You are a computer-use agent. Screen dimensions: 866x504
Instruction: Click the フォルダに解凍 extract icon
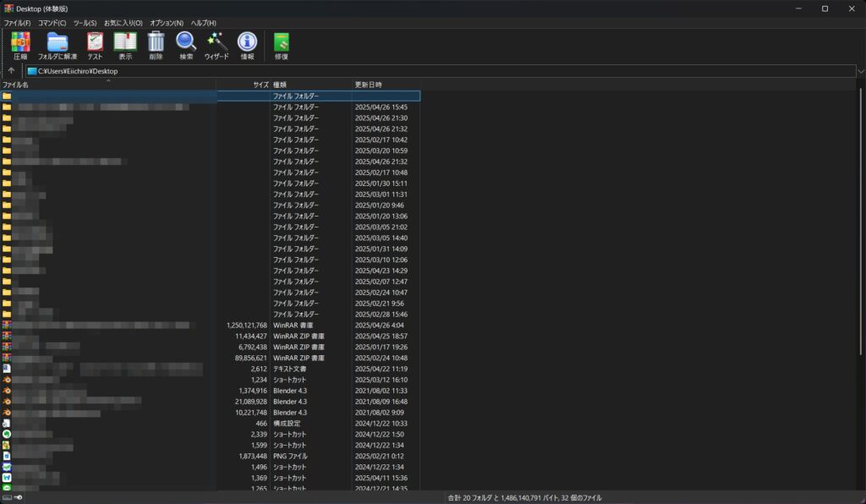coord(58,42)
